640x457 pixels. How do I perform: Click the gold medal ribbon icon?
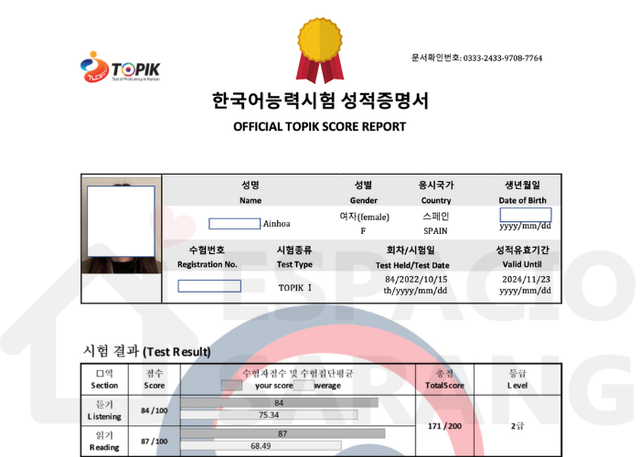(x=320, y=50)
